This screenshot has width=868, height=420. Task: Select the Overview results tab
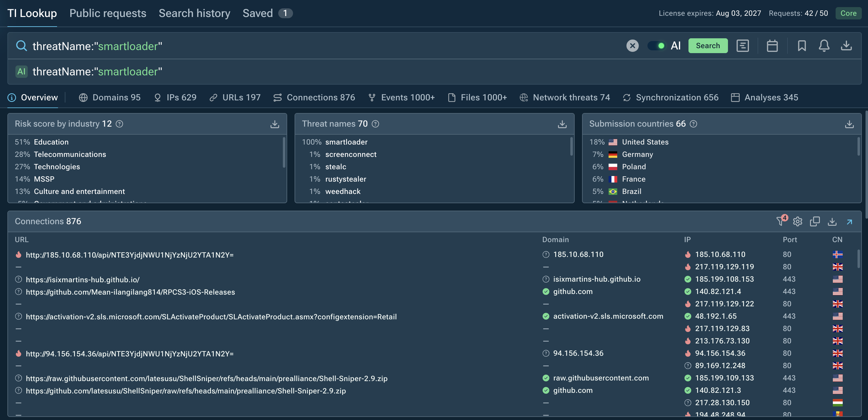(x=33, y=98)
